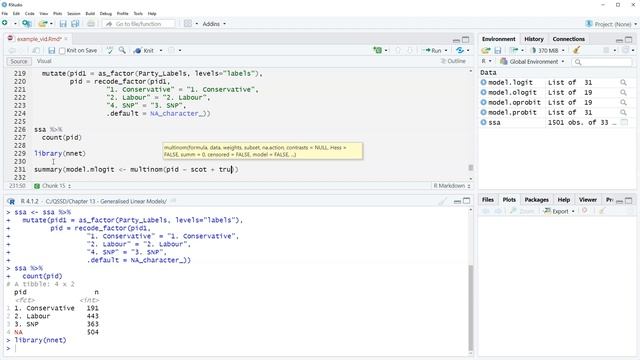
Task: View model.logit with its magnifier icon
Action: pyautogui.click(x=623, y=82)
